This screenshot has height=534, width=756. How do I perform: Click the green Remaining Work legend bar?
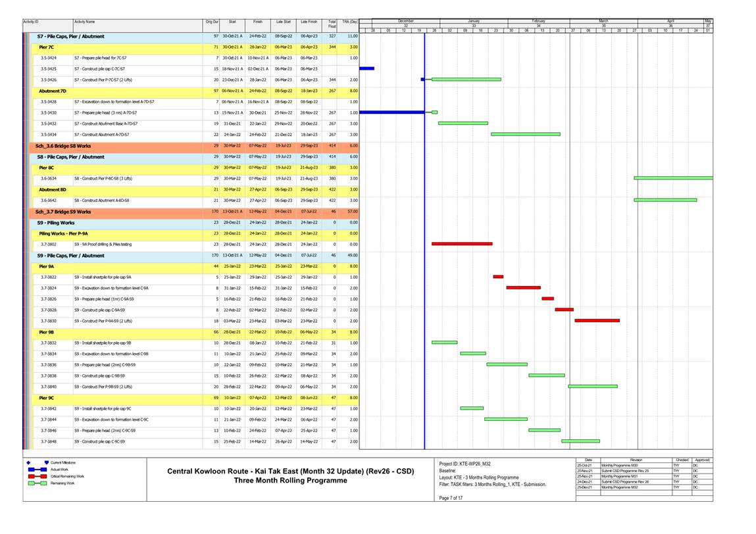(x=36, y=483)
